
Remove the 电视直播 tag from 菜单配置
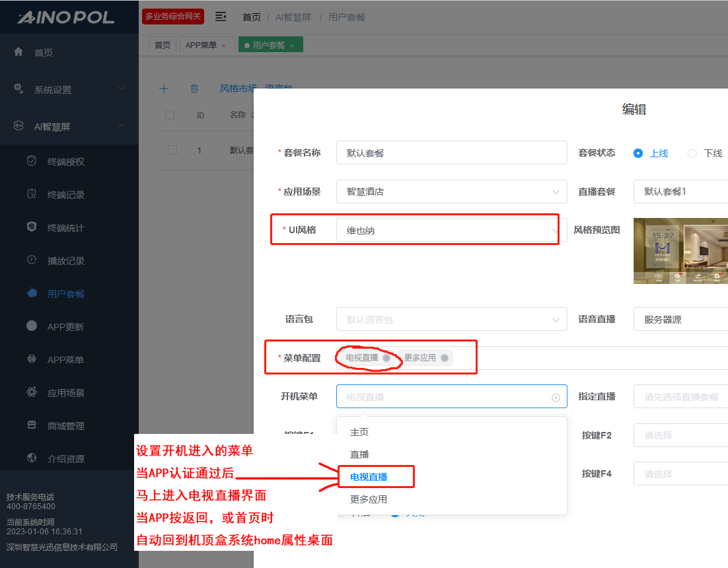point(386,358)
